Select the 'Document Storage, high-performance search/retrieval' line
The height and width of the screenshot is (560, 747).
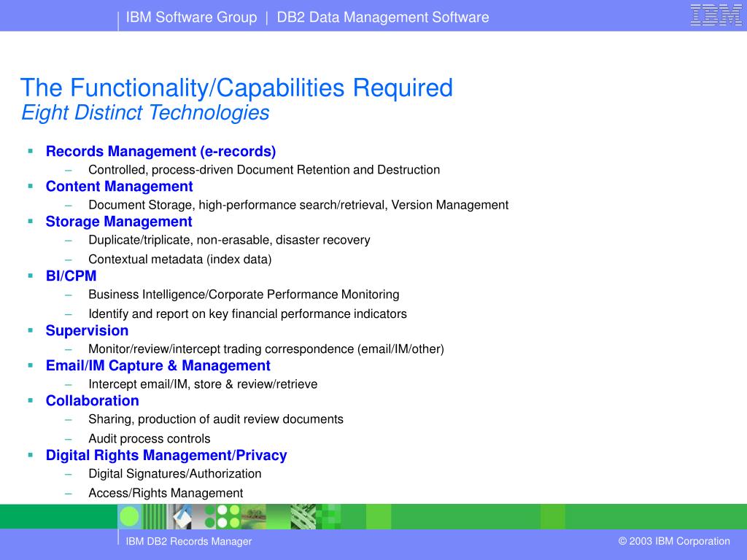(298, 205)
